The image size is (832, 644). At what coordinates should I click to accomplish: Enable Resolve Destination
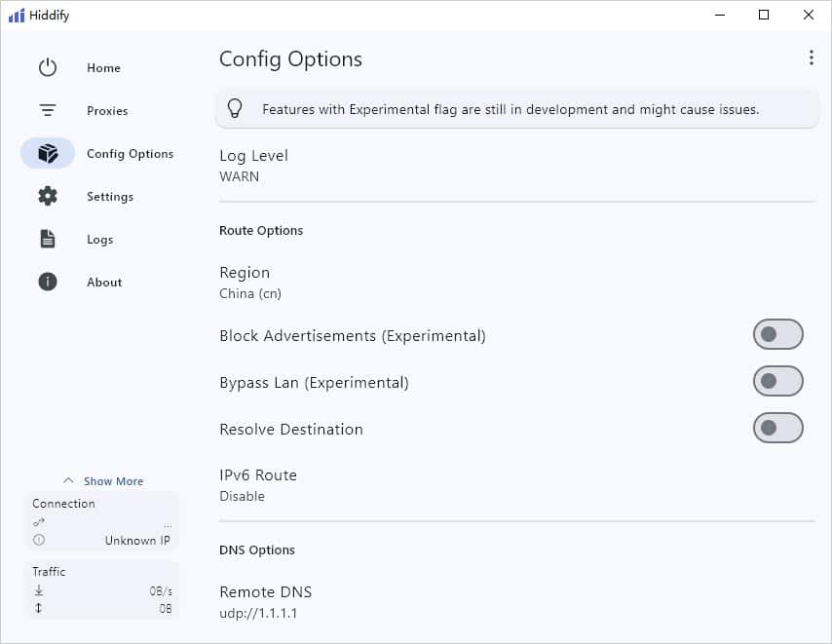pos(777,428)
